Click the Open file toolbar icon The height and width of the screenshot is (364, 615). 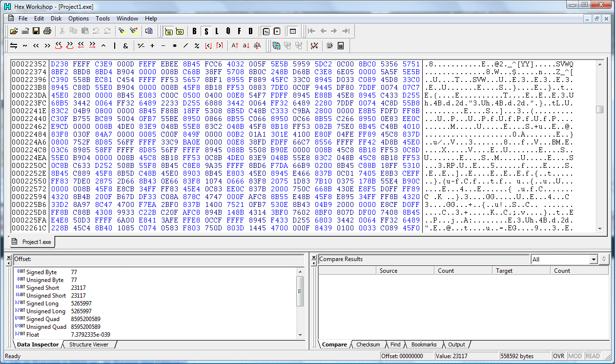coord(14,31)
